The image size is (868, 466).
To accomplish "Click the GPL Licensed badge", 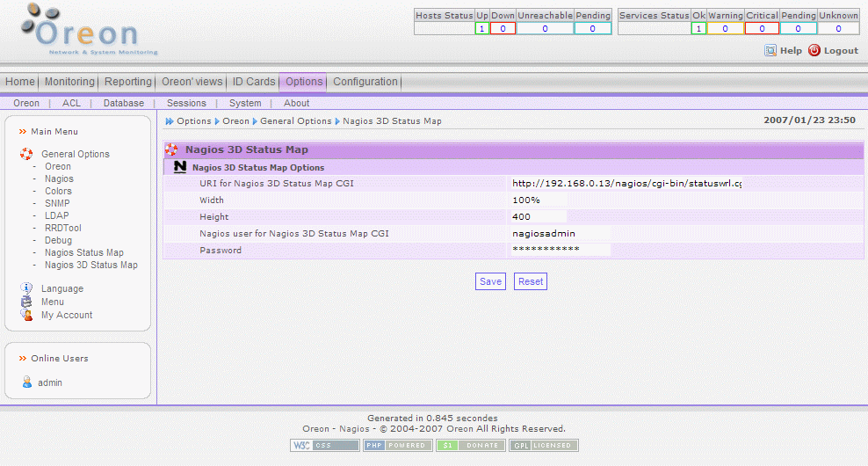I will [544, 446].
